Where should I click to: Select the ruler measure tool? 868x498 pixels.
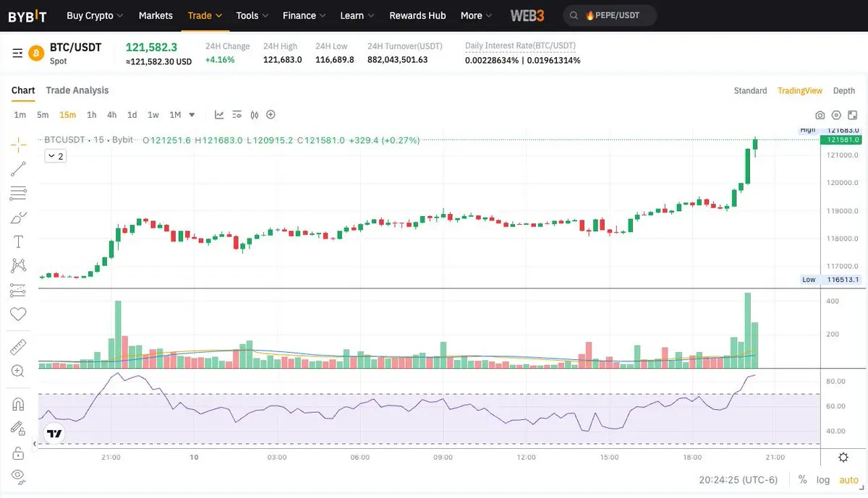pyautogui.click(x=18, y=347)
